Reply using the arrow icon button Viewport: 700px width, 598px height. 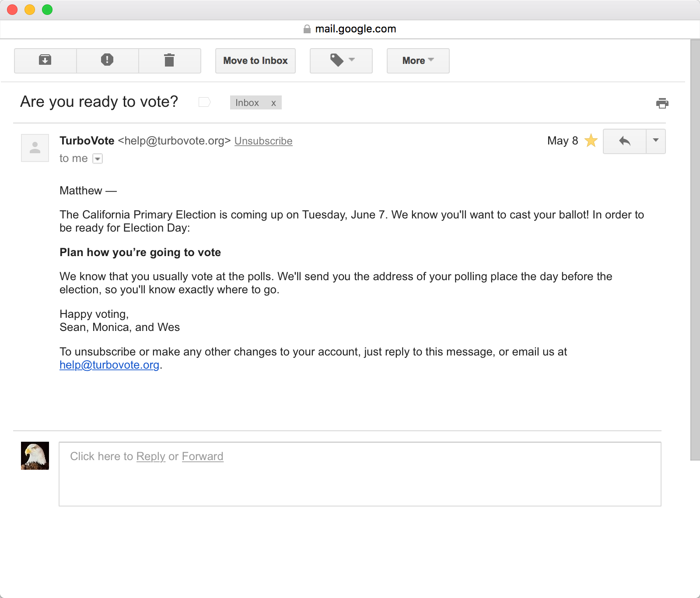(x=625, y=141)
